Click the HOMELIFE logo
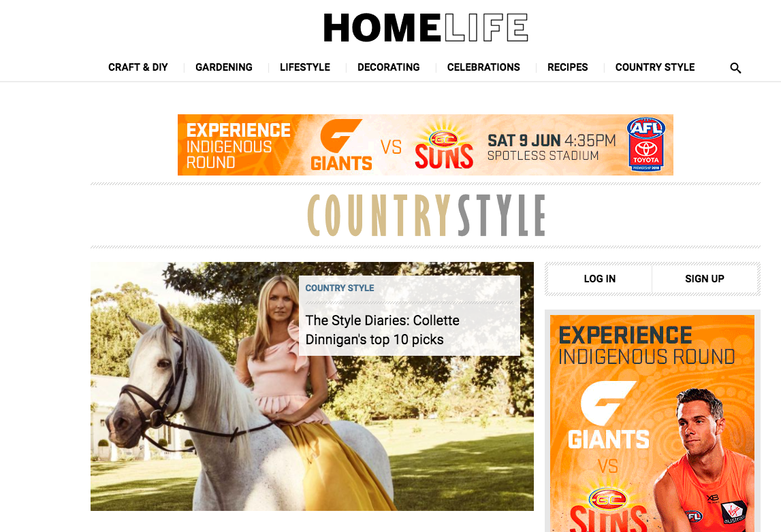781x532 pixels. click(426, 28)
